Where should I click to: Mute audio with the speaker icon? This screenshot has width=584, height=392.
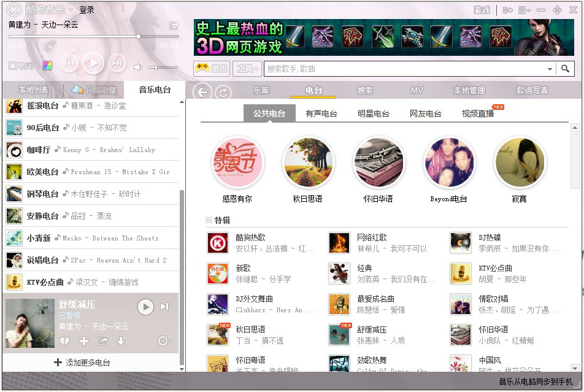tap(138, 67)
